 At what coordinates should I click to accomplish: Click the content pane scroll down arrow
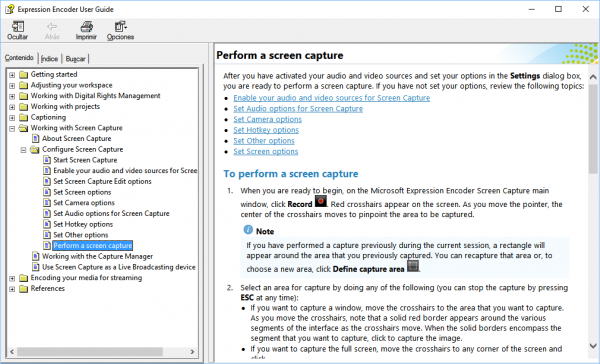pos(593,346)
